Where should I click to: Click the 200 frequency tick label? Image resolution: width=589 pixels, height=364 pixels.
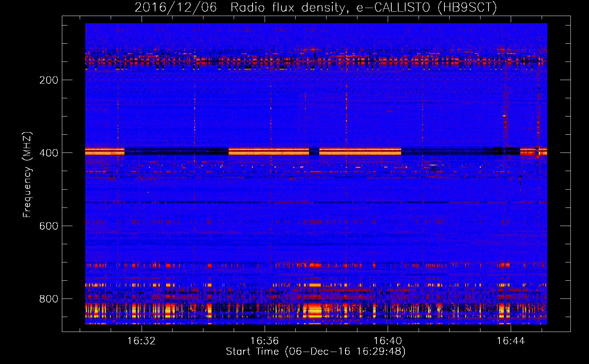click(49, 80)
